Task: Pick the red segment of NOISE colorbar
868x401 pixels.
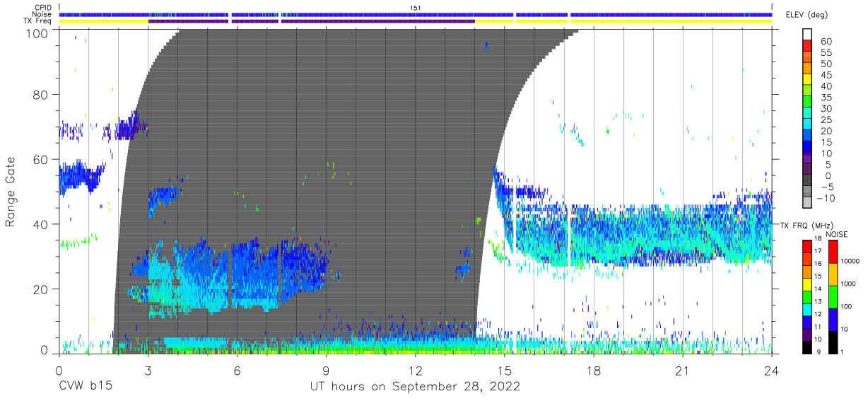Action: 834,251
